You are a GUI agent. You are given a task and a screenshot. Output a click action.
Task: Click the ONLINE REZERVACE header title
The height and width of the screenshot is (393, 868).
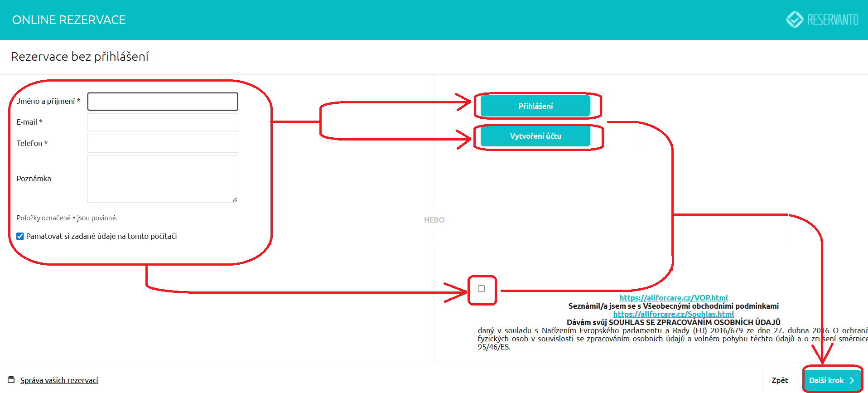[69, 20]
